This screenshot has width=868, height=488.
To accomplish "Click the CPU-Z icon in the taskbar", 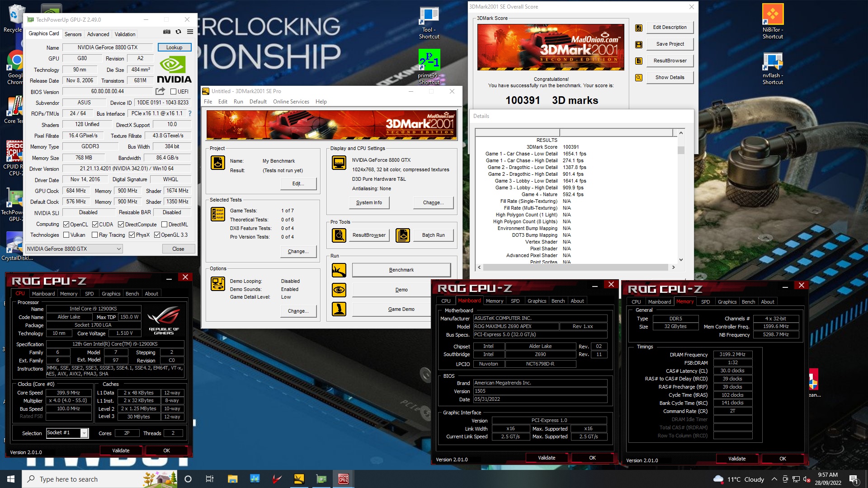I will [343, 479].
